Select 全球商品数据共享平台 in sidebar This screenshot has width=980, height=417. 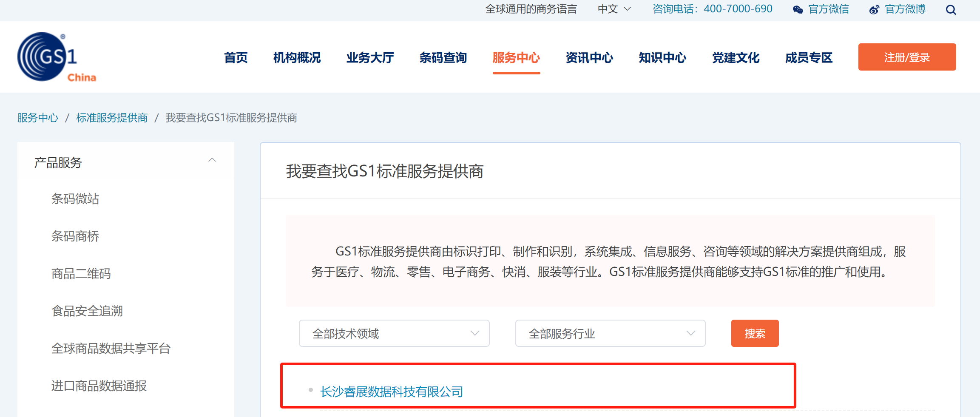[111, 348]
